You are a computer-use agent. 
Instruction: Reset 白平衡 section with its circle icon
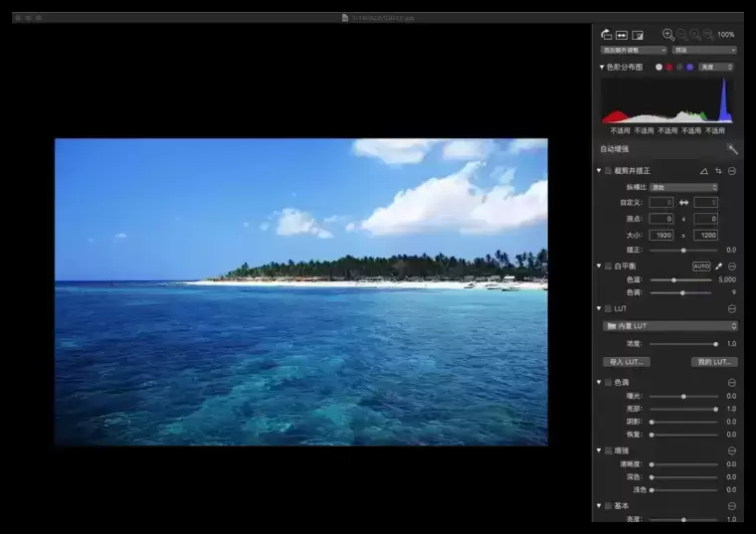coord(732,267)
